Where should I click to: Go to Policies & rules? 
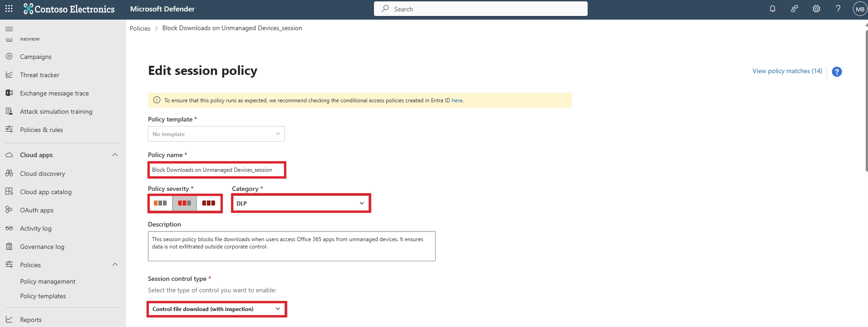[42, 130]
